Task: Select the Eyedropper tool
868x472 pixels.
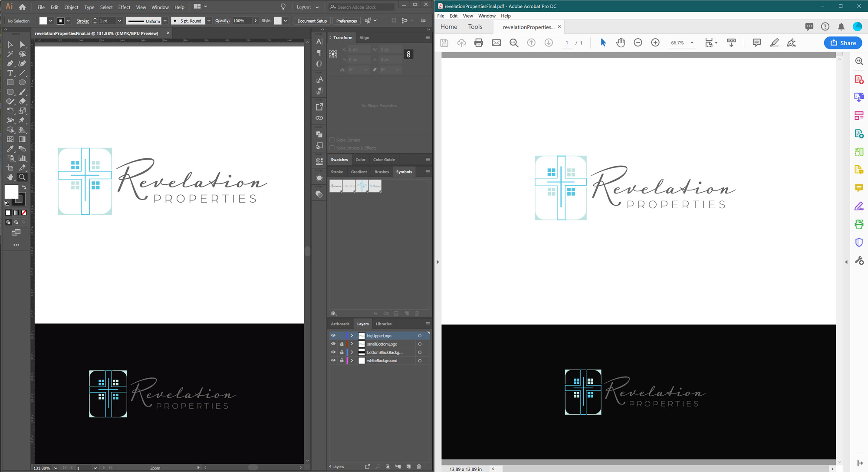Action: pos(10,149)
